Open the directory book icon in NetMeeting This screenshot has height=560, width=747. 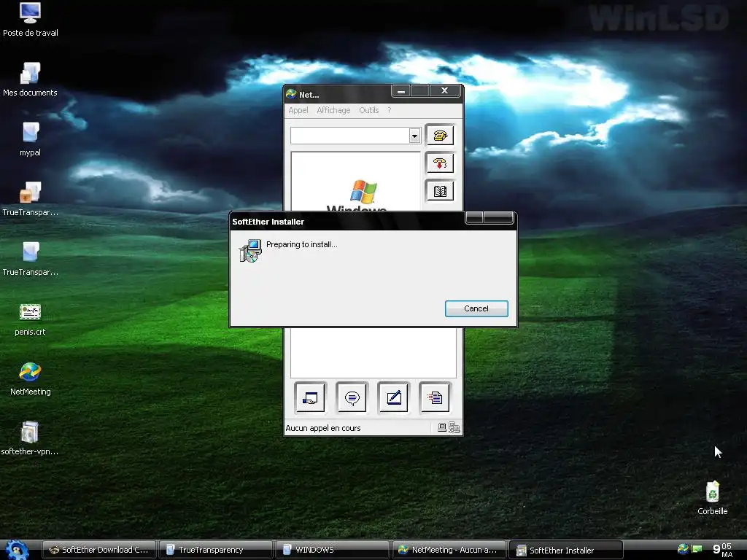pos(440,192)
